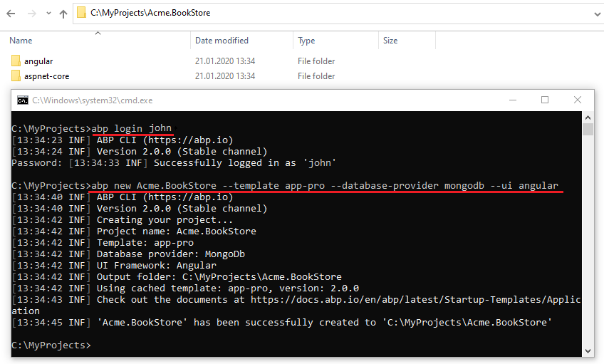
Task: Click the Type column header
Action: pyautogui.click(x=306, y=41)
